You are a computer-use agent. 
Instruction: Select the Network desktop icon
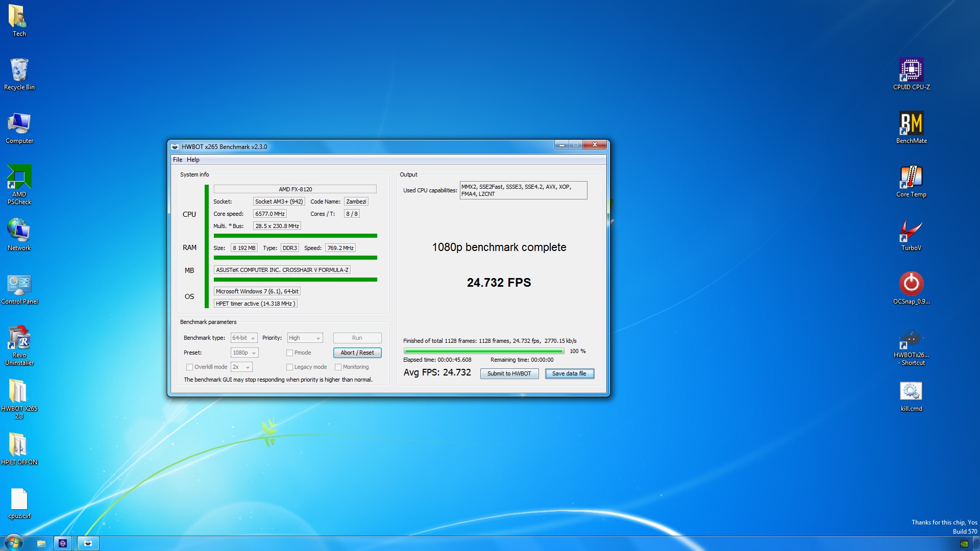pyautogui.click(x=19, y=235)
